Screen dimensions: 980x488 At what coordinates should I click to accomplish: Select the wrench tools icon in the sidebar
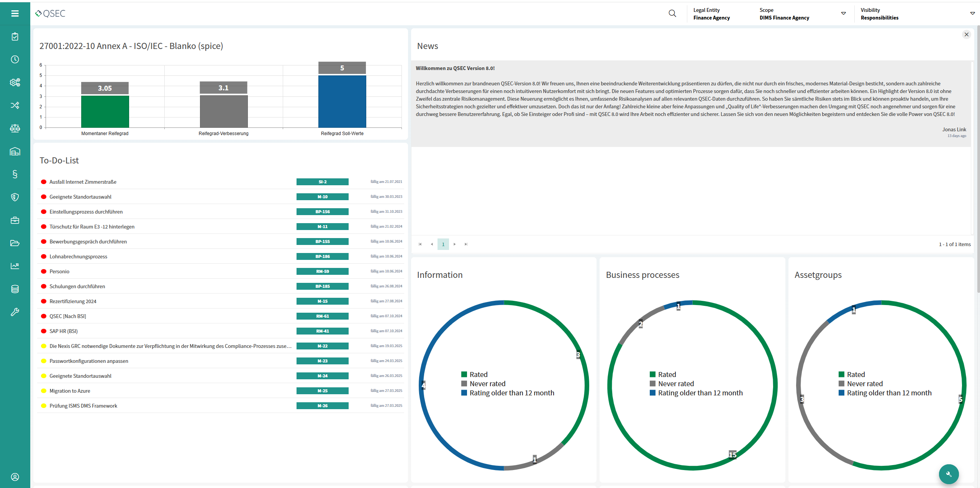coord(15,312)
